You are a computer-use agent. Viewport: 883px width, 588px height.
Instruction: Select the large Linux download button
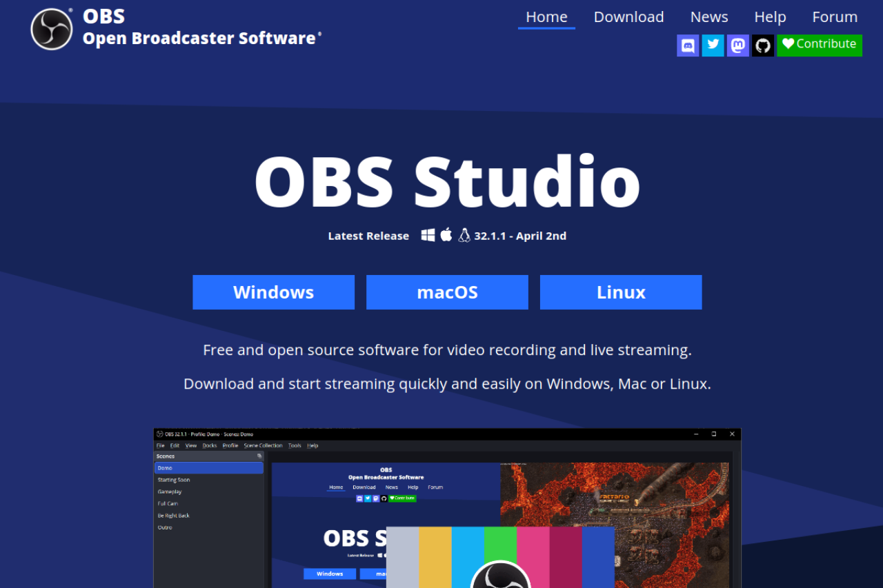(x=621, y=292)
